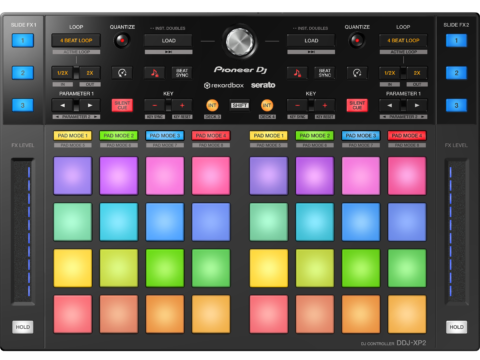The width and height of the screenshot is (480, 360).
Task: Toggle the right deck Quantize button
Action: 357,41
